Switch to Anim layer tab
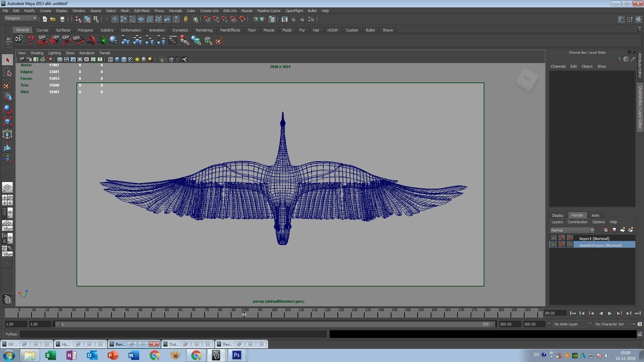 tap(595, 216)
